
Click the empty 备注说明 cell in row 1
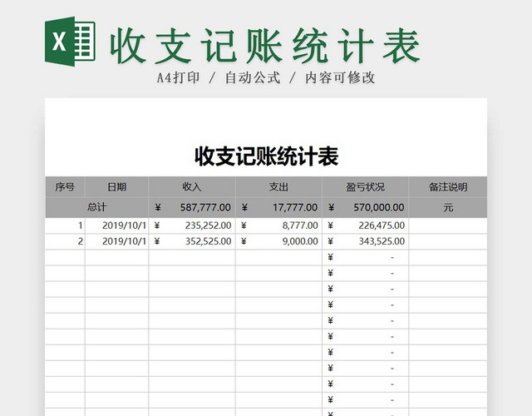click(x=448, y=225)
